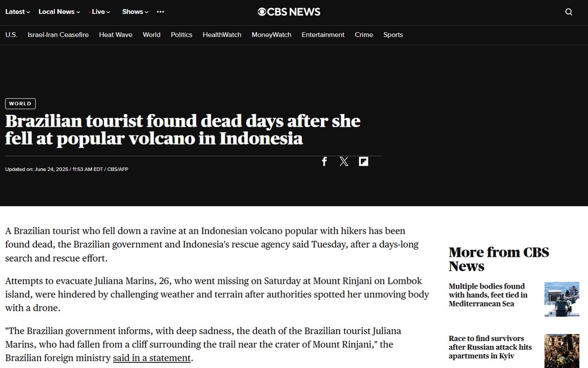The image size is (588, 368).
Task: Read Race to find survivors Kyiv story
Action: pyautogui.click(x=490, y=347)
